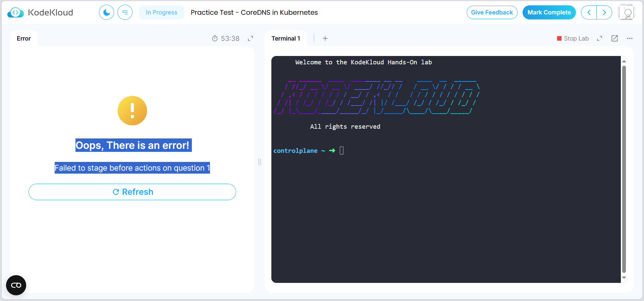Open the user profile avatar
The height and width of the screenshot is (301, 644).
[x=627, y=12]
